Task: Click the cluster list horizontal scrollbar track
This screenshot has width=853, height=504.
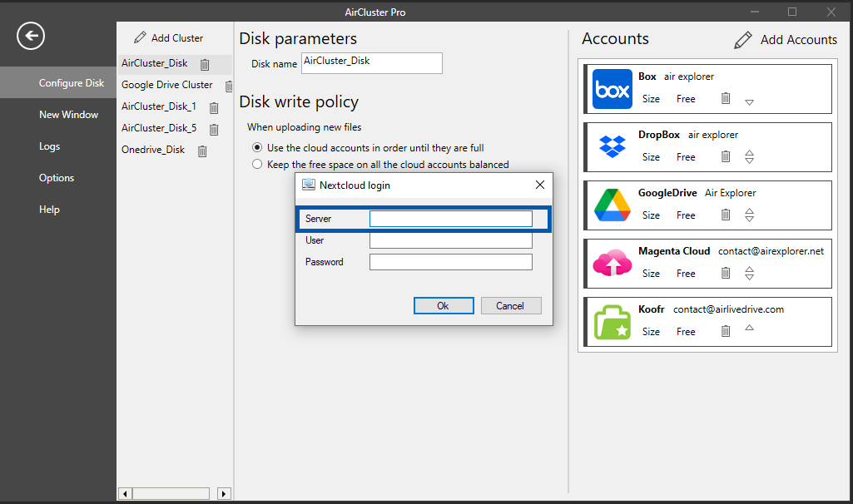Action: (171, 494)
